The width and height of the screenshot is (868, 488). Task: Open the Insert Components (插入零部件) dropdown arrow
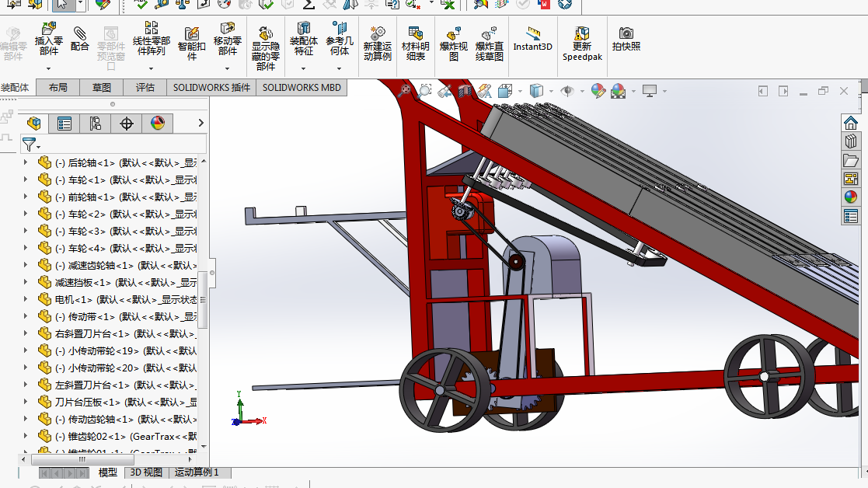[x=49, y=68]
